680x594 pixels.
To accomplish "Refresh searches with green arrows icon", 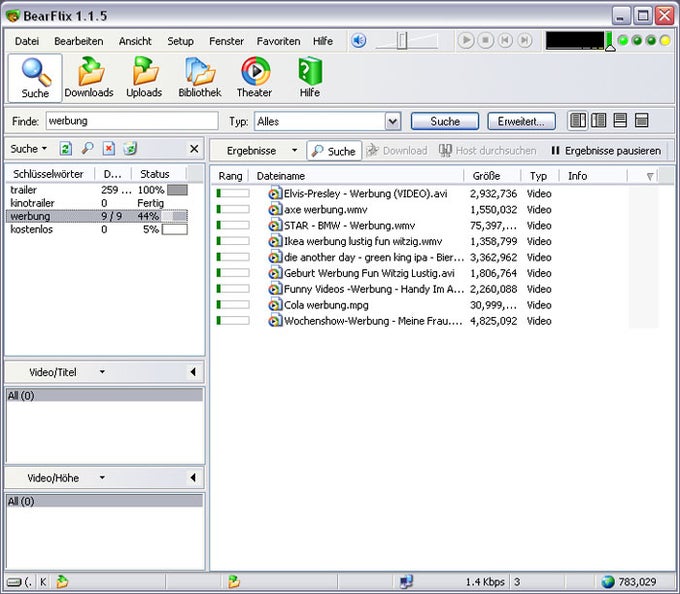I will click(66, 149).
